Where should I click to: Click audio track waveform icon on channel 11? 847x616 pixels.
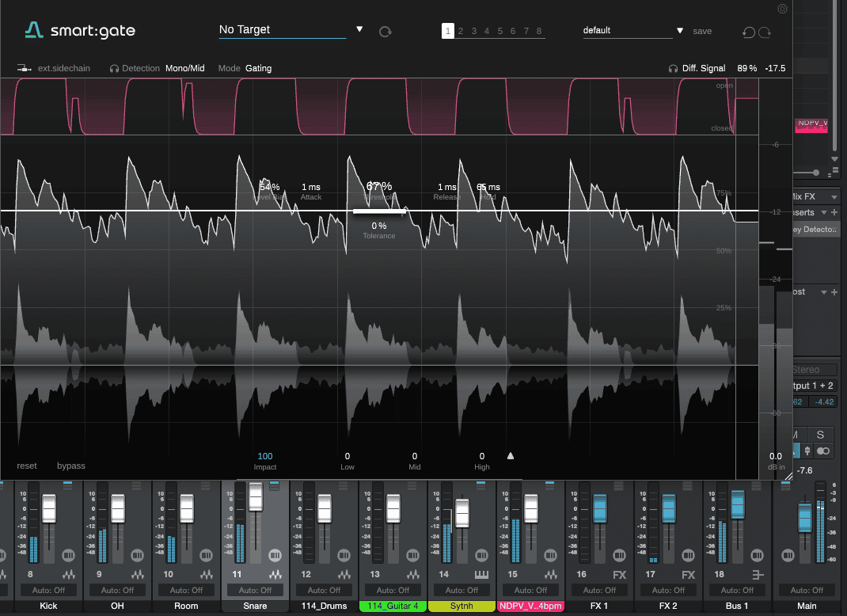point(275,574)
